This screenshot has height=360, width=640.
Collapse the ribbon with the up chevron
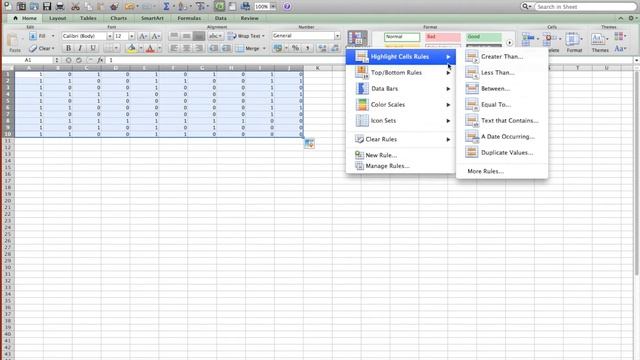620,18
